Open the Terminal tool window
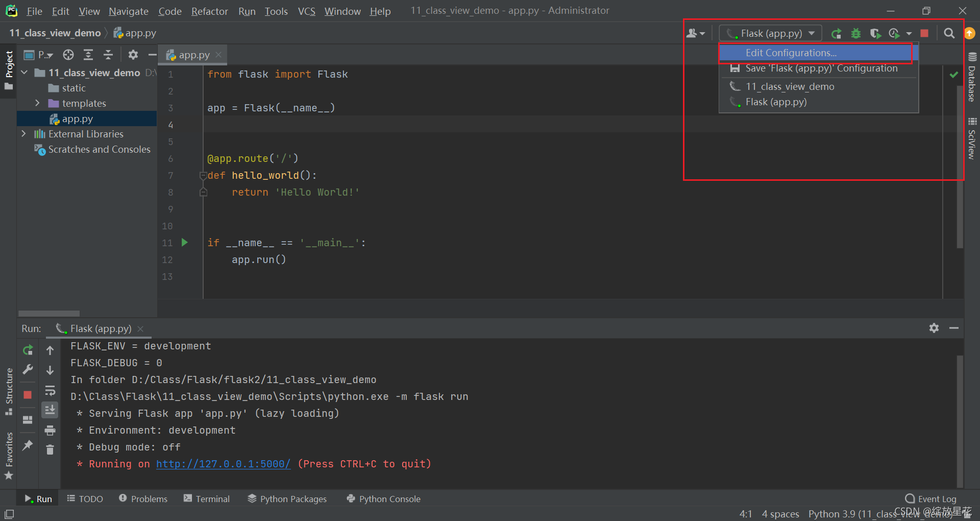Screen dimensions: 980x521 click(206, 499)
